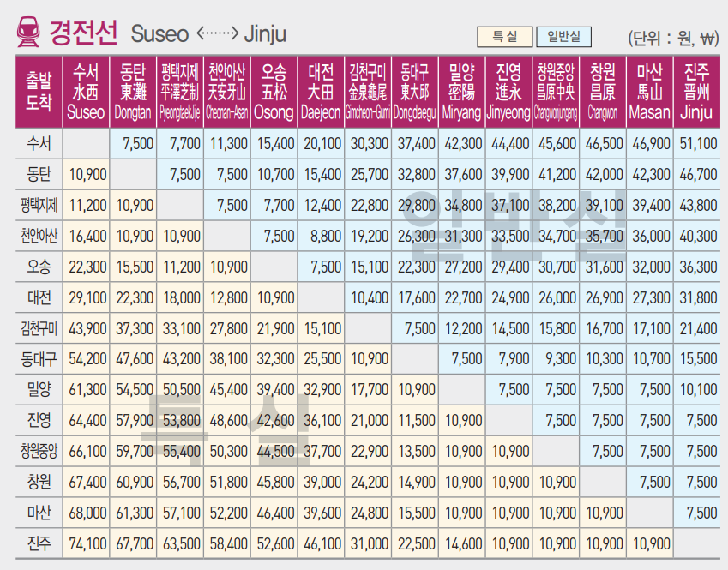Select the Miryang column header

[462, 92]
